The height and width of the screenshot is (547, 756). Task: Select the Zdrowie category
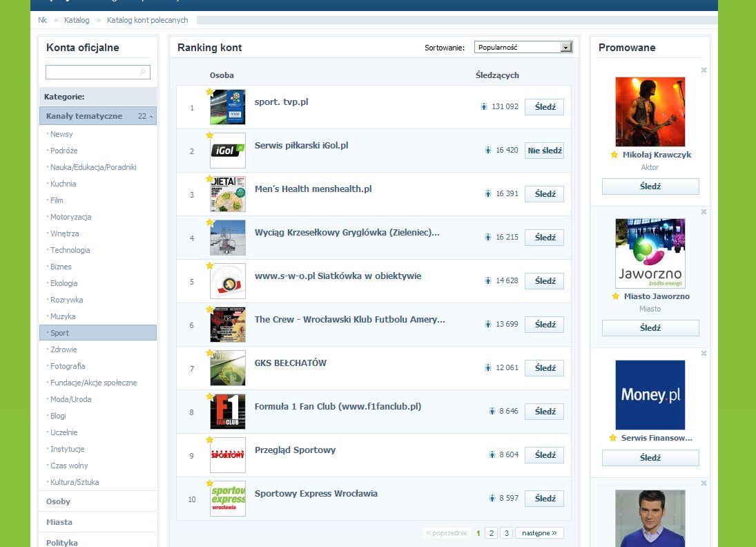[x=64, y=349]
